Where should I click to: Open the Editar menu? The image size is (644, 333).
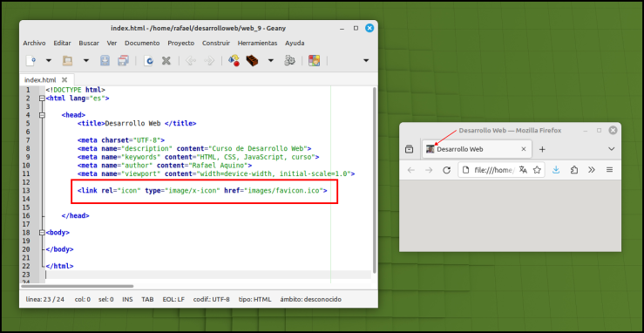(63, 43)
